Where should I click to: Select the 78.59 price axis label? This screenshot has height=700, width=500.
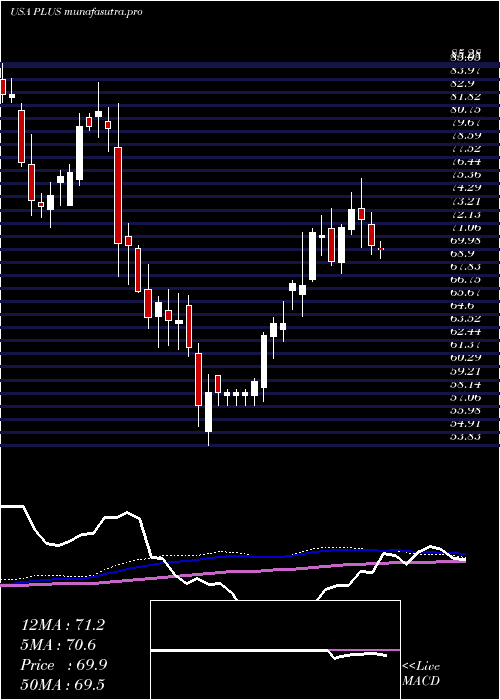pos(466,136)
